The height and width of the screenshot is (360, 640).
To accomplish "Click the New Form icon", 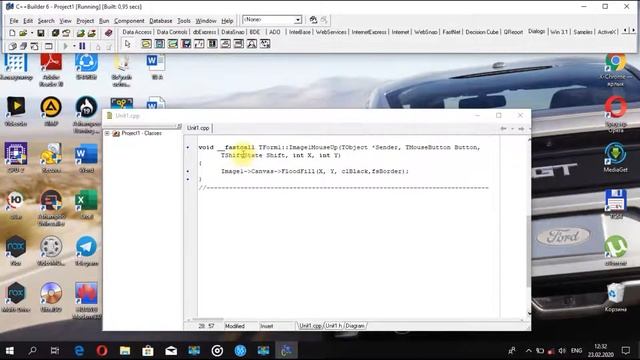I will tap(49, 46).
